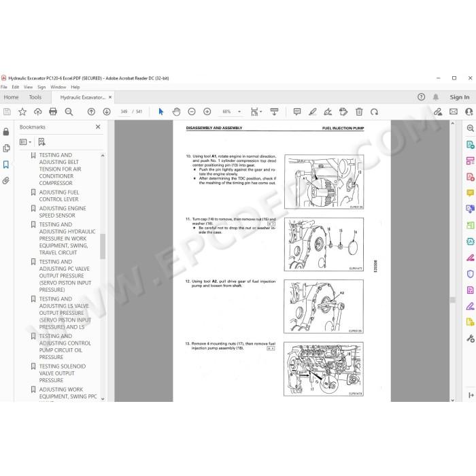Click the upload to cloud icon
The width and height of the screenshot is (476, 476).
coord(37,112)
